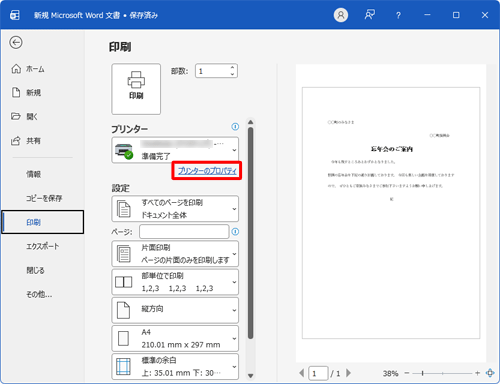Click the preview zoom slider
Image resolution: width=500 pixels, height=384 pixels.
click(442, 373)
